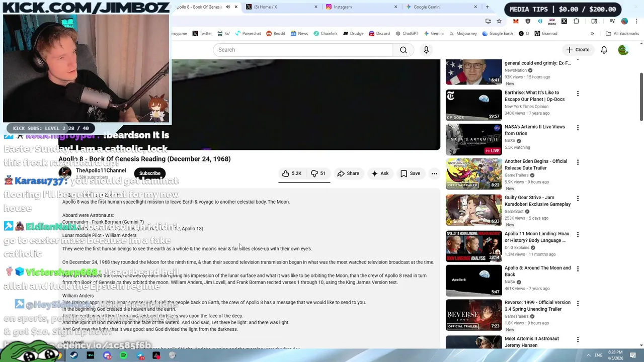Open the YouTube account avatar menu
The height and width of the screenshot is (362, 644).
pyautogui.click(x=623, y=50)
